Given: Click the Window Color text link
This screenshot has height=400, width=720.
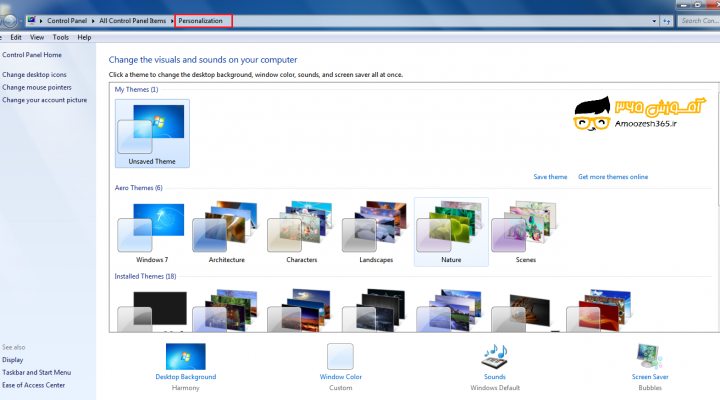Looking at the screenshot, I should click(x=341, y=377).
